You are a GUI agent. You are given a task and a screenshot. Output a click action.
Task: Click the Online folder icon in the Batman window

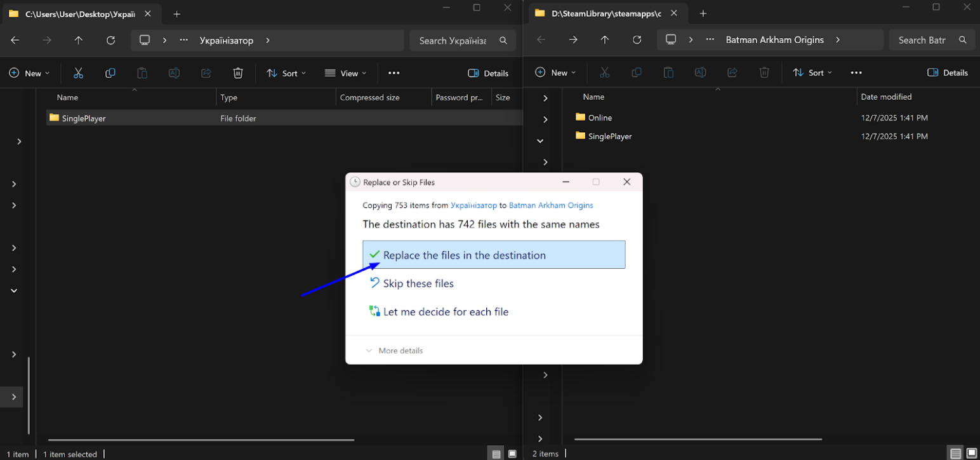(x=580, y=117)
